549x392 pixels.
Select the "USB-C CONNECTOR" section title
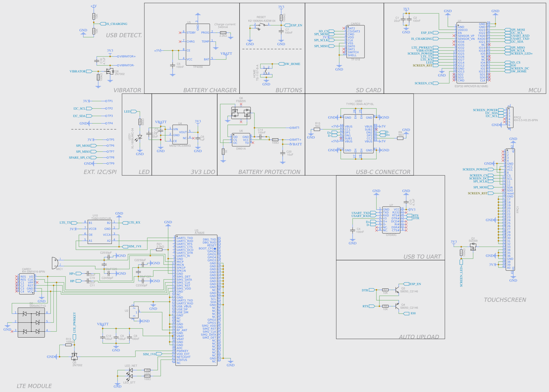point(383,172)
